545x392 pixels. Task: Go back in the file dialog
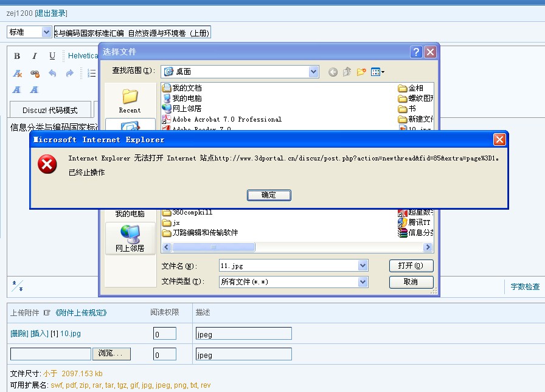[x=333, y=72]
